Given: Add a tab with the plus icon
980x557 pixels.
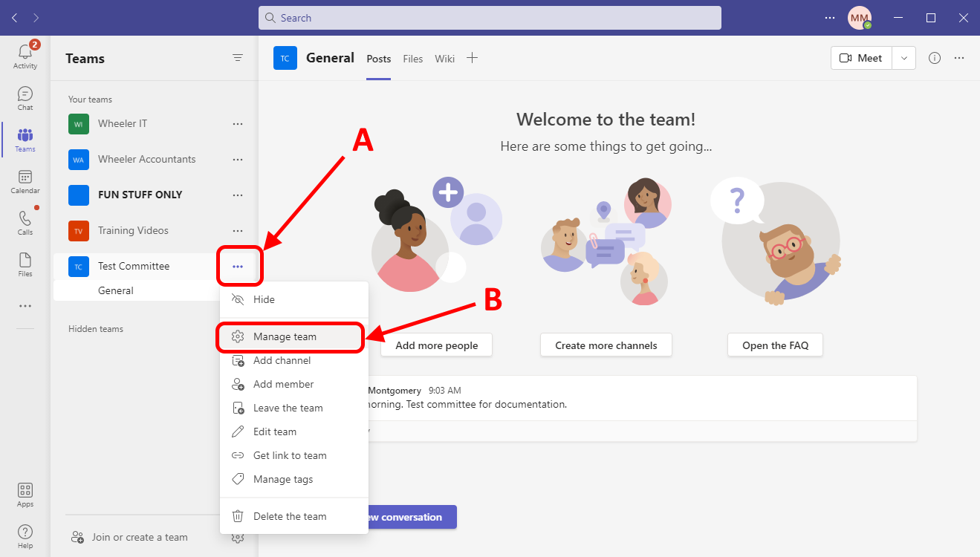Looking at the screenshot, I should (472, 58).
